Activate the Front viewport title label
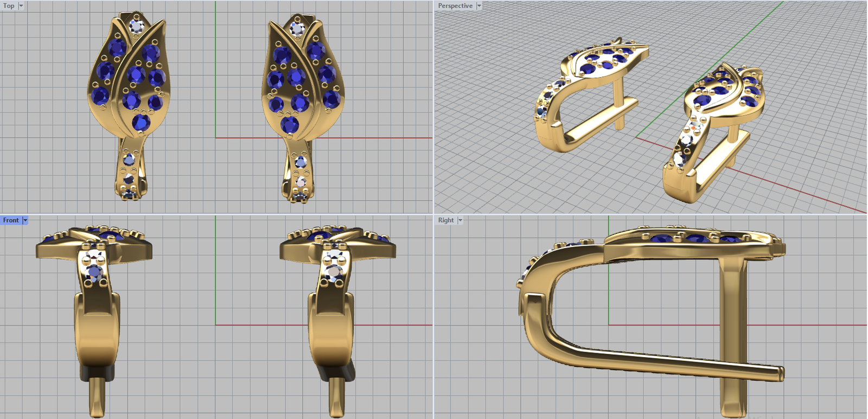 (x=11, y=220)
